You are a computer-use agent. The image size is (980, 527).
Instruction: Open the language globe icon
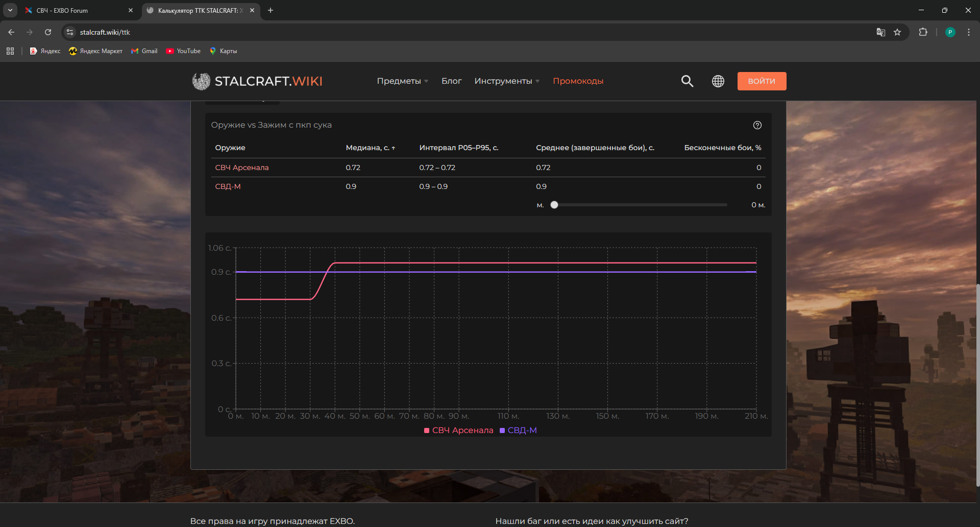coord(718,81)
